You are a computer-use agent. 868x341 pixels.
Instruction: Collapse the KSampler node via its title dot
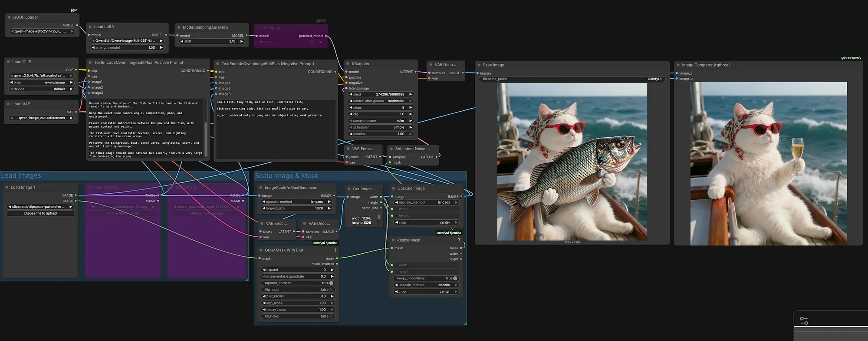pos(347,64)
